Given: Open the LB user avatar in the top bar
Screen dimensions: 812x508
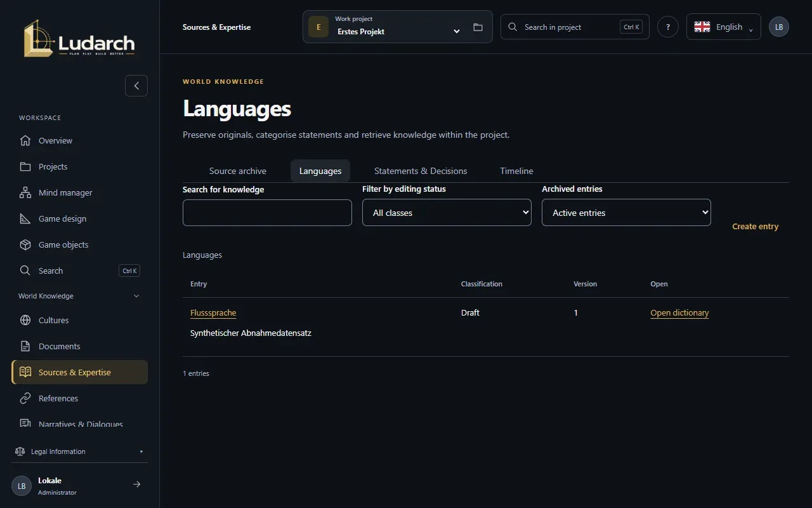Looking at the screenshot, I should coord(779,27).
